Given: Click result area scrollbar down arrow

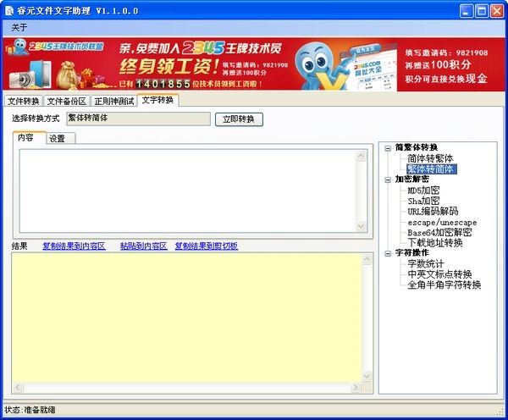Looking at the screenshot, I should click(367, 376).
